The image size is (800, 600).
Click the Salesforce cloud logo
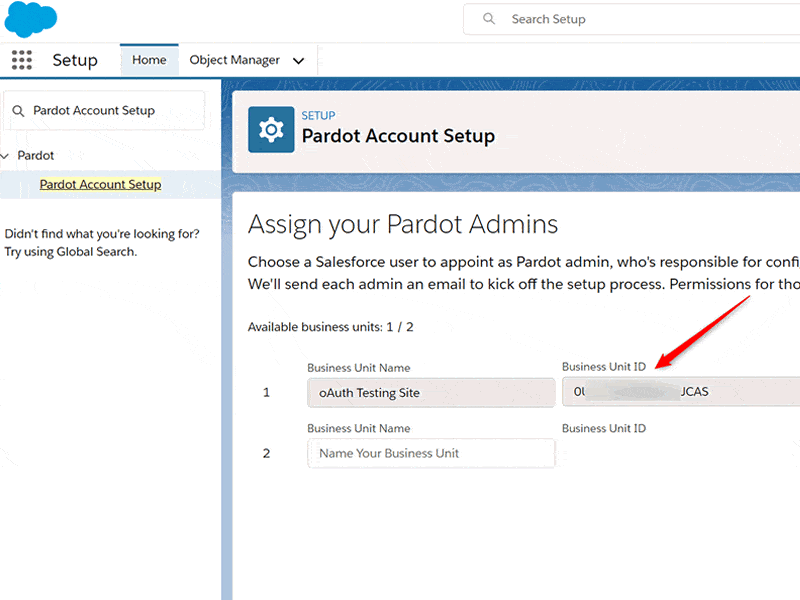(30, 19)
